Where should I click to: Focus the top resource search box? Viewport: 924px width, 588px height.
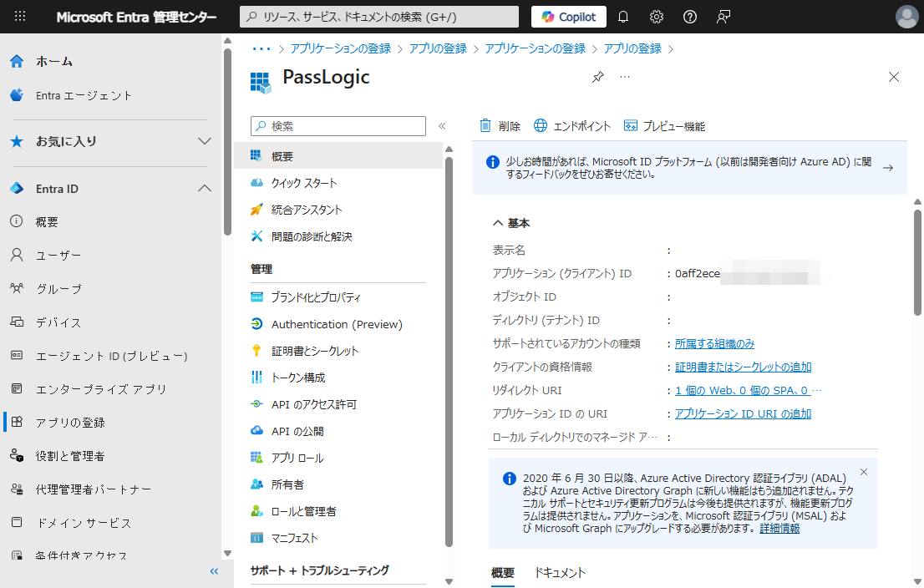click(x=379, y=17)
